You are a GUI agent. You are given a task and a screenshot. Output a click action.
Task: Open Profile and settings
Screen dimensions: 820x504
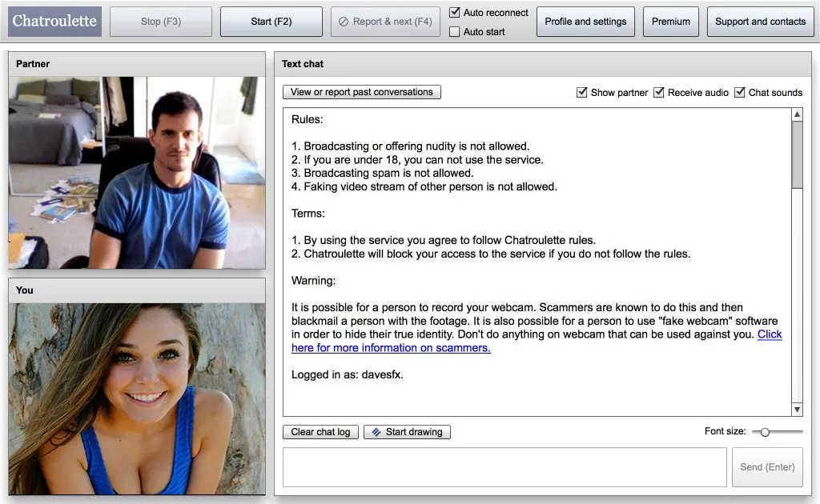click(x=585, y=22)
